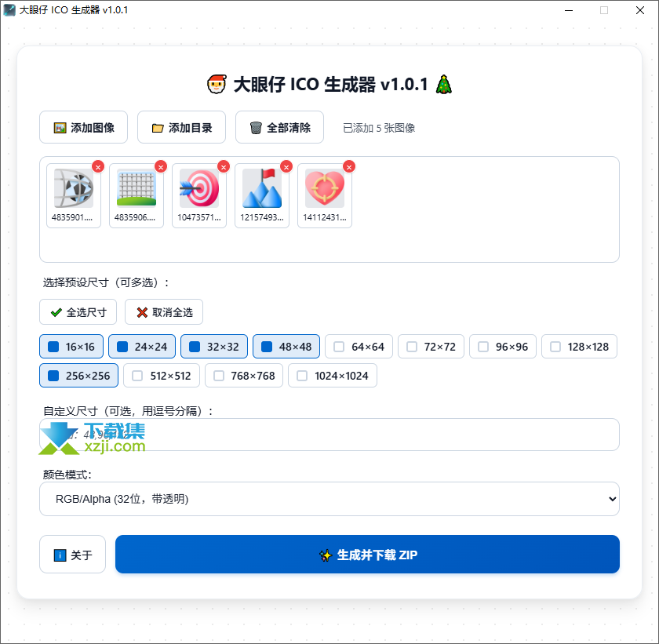659x644 pixels.
Task: Delete the 14112431 heart image via red X
Action: coord(348,166)
